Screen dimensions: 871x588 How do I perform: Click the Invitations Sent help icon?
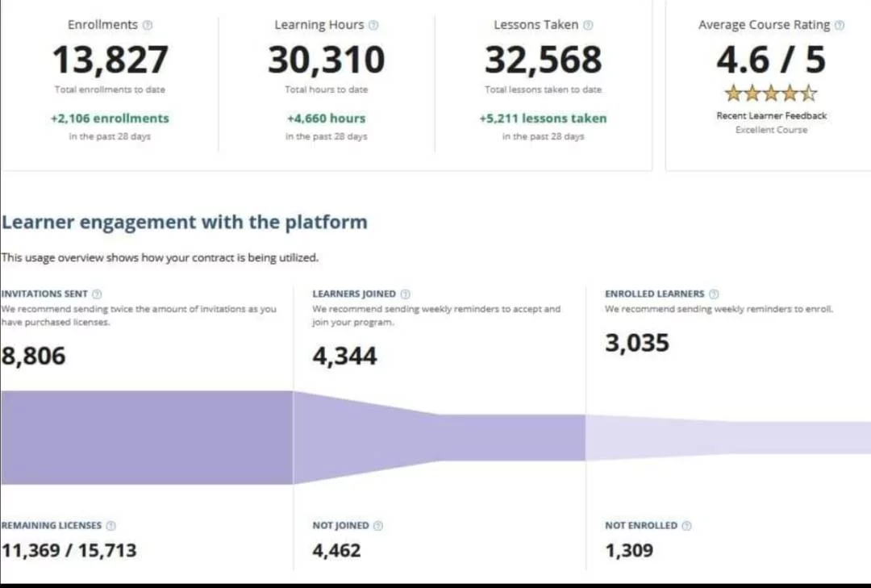click(97, 294)
